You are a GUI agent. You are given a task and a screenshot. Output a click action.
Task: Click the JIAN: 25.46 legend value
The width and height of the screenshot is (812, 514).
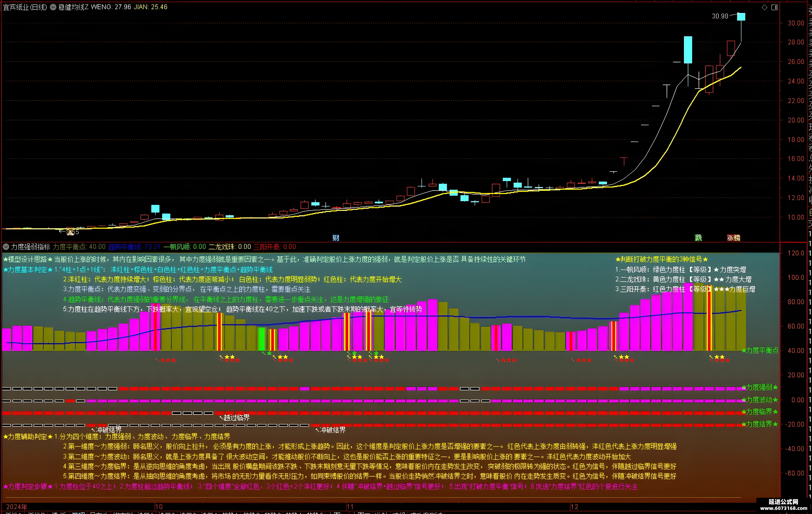pos(151,7)
